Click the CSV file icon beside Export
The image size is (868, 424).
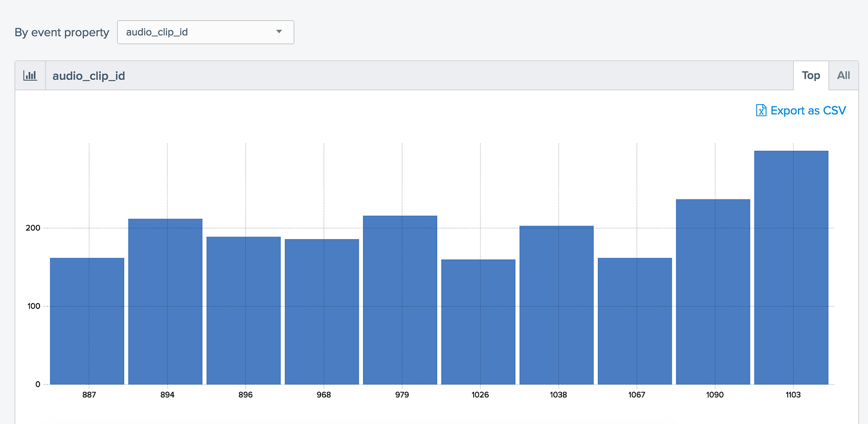tap(761, 111)
